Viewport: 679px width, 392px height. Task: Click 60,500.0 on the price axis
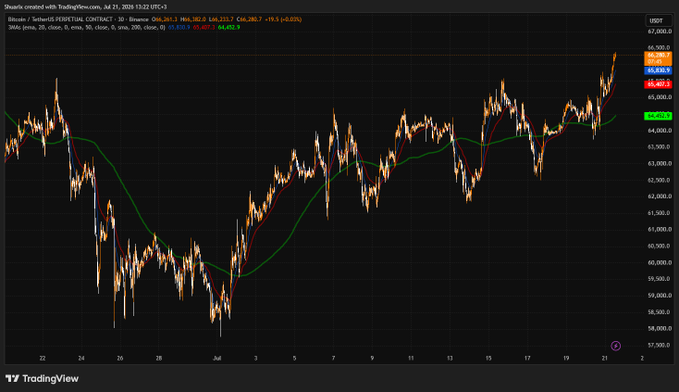click(x=660, y=246)
